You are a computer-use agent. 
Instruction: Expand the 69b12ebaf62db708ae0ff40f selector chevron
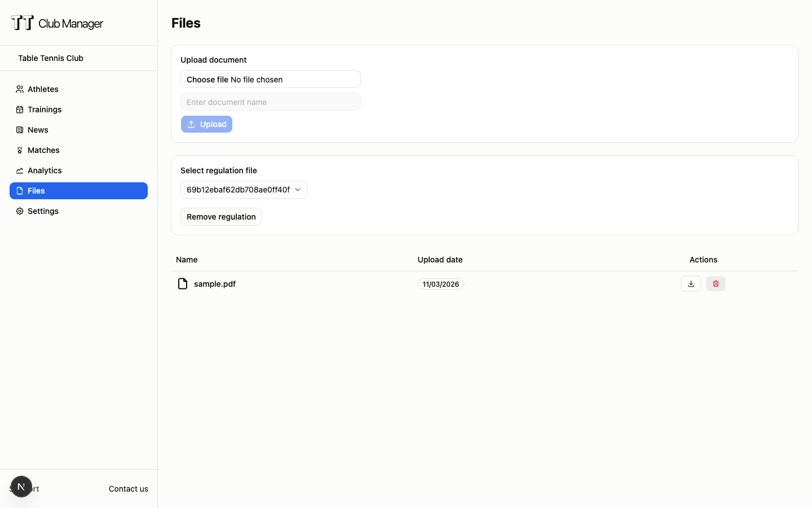tap(298, 190)
